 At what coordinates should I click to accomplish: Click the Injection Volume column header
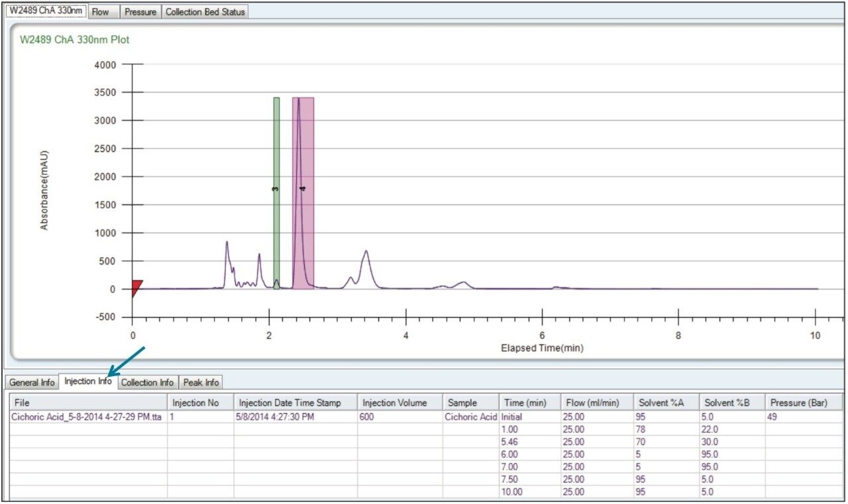coord(399,403)
